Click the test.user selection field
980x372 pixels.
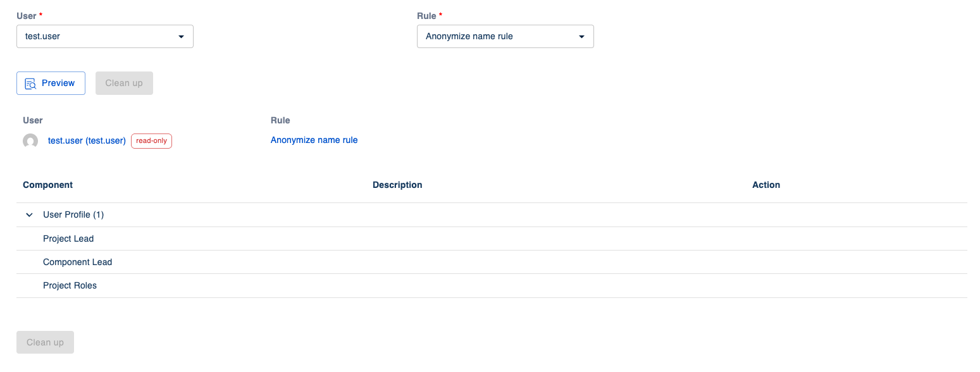click(95, 37)
